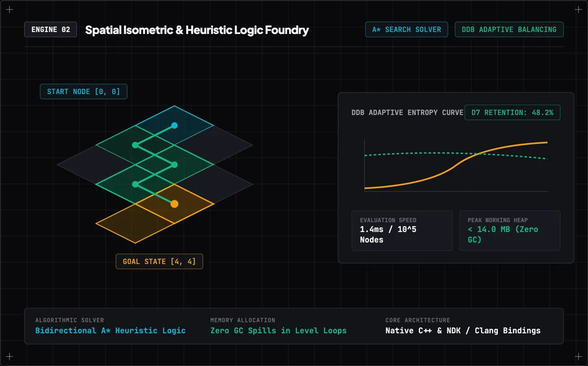The image size is (588, 366).
Task: Click the CORE ARCHITECTURE label
Action: (417, 320)
